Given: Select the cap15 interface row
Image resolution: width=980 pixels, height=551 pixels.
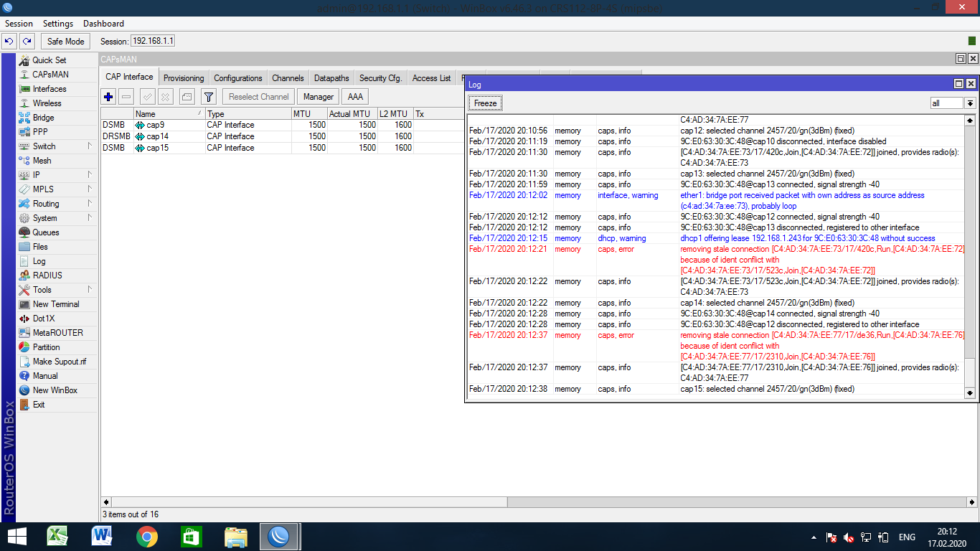Looking at the screenshot, I should pyautogui.click(x=282, y=148).
